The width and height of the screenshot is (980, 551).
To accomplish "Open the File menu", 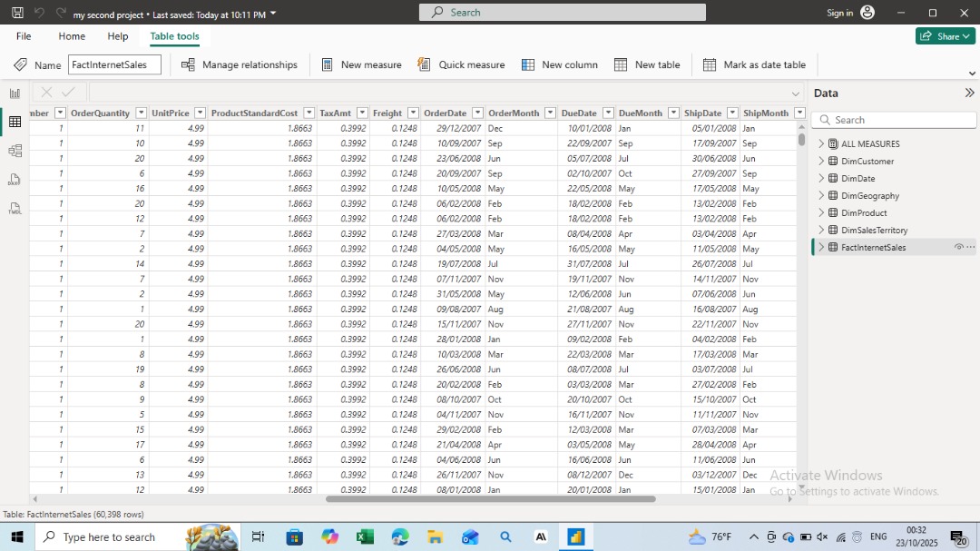I will point(24,36).
